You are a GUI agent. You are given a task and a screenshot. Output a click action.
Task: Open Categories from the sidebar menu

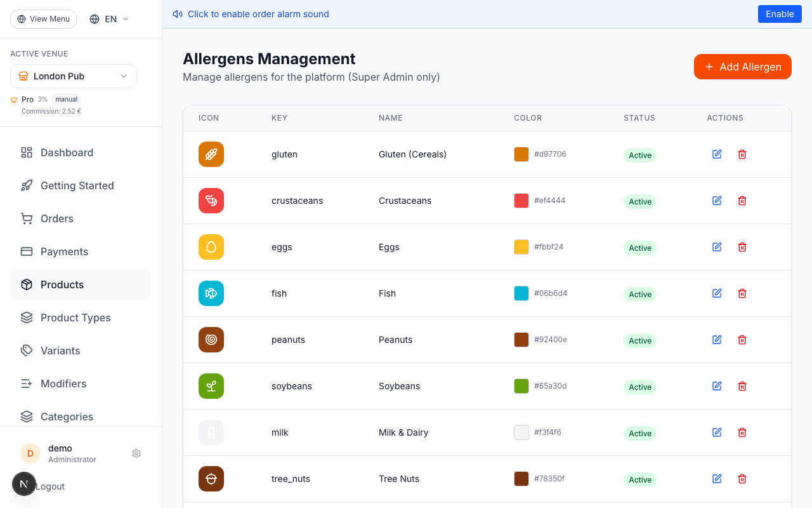click(66, 417)
